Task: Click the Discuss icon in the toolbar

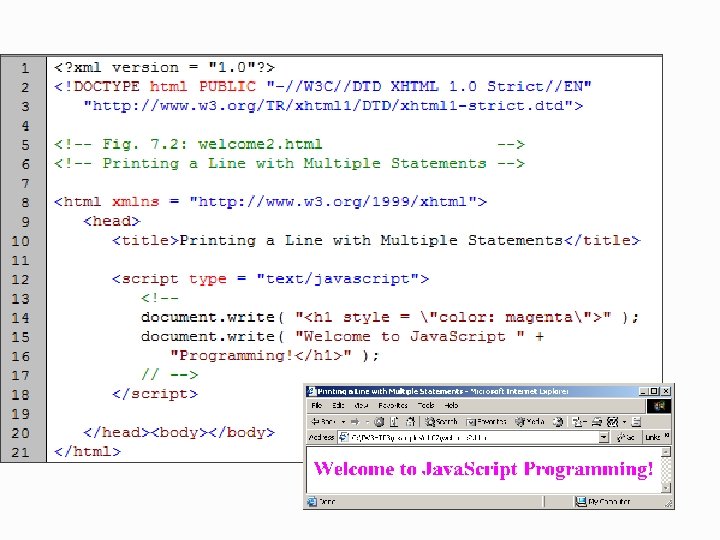Action: (636, 422)
